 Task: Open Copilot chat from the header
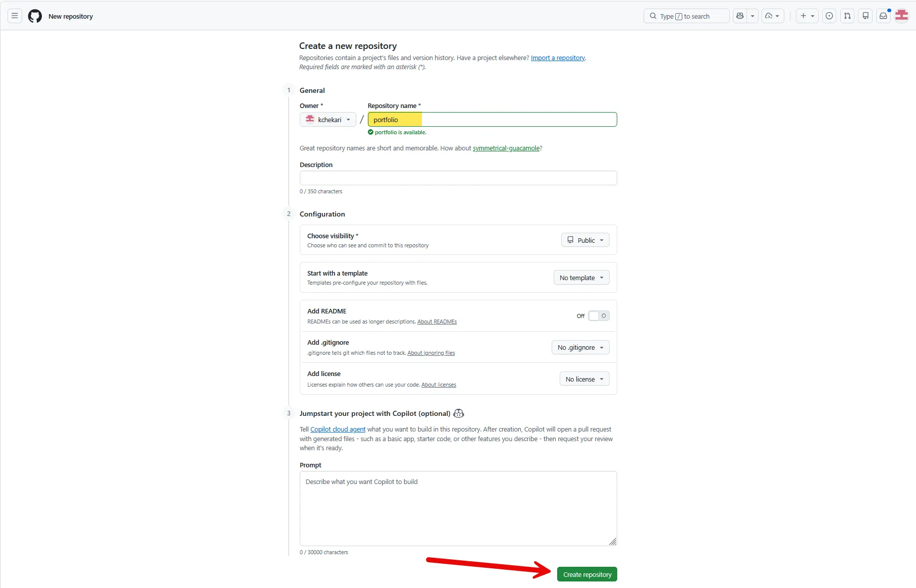(740, 16)
